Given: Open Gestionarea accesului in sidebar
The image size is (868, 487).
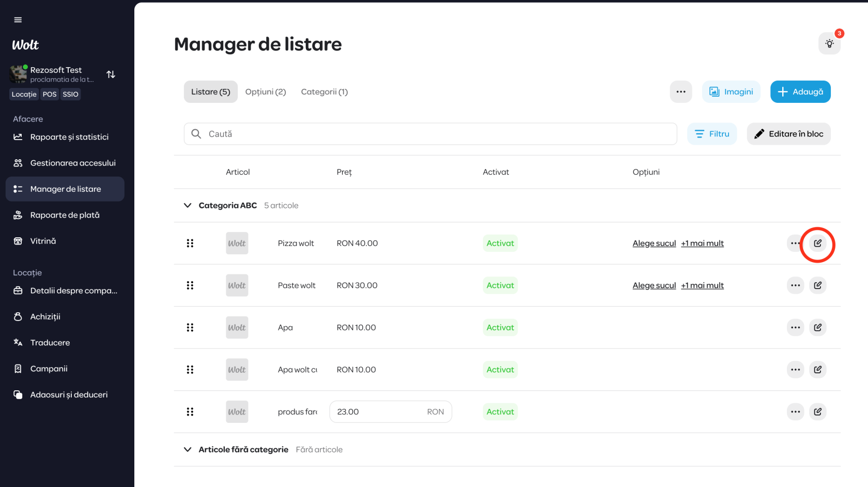Looking at the screenshot, I should (65, 163).
